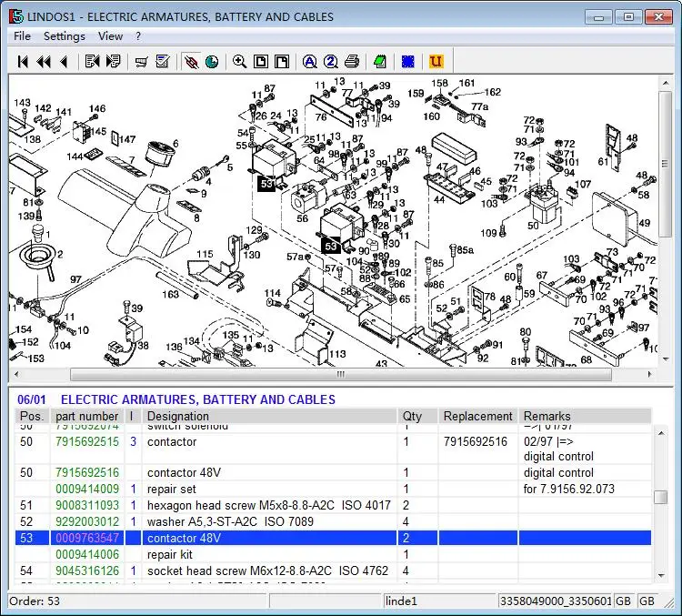The width and height of the screenshot is (682, 616).
Task: Open the green notepad icon
Action: click(x=380, y=62)
